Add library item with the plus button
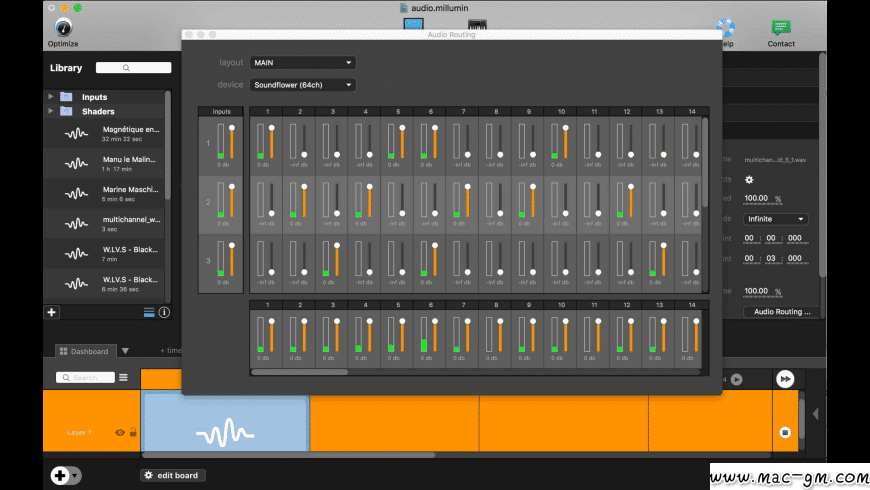Screen dimensions: 870x490 click(x=52, y=312)
